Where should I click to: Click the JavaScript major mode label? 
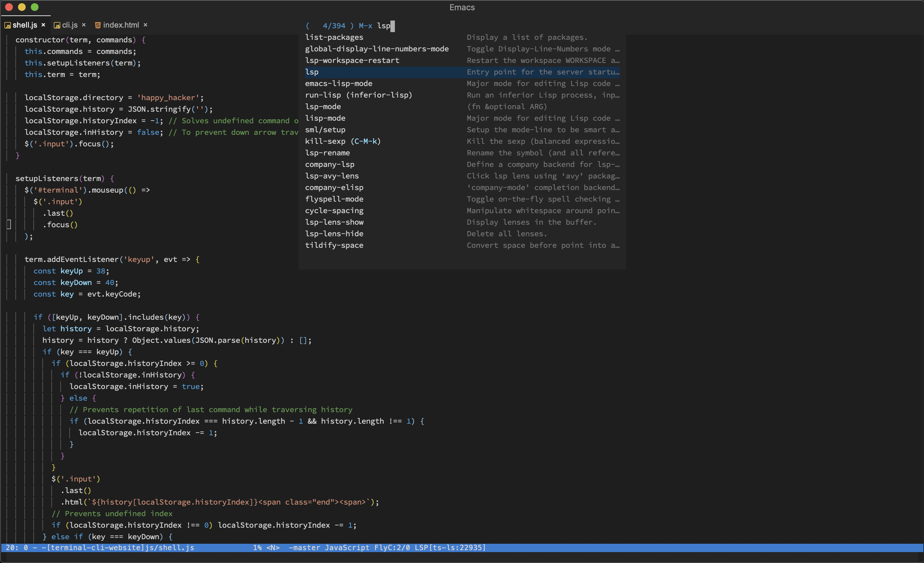tap(347, 548)
